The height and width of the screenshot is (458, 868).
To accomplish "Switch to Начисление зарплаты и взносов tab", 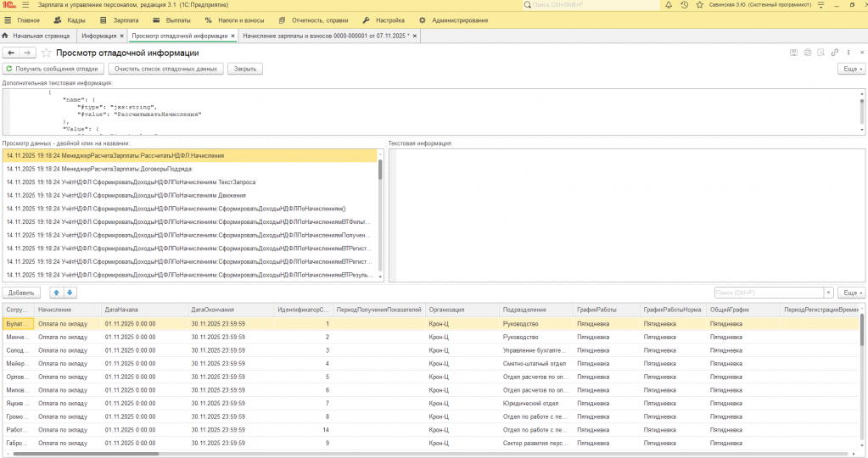I will click(326, 36).
